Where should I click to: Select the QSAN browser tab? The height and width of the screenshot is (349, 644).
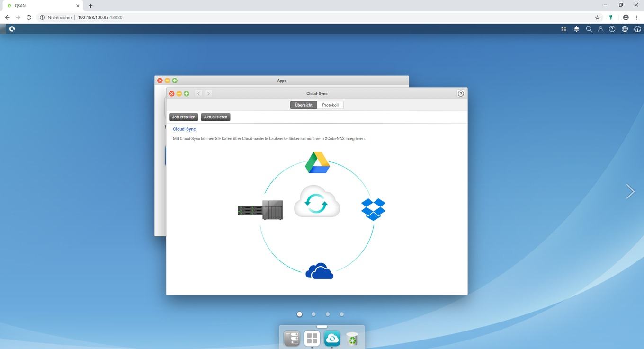[x=43, y=5]
